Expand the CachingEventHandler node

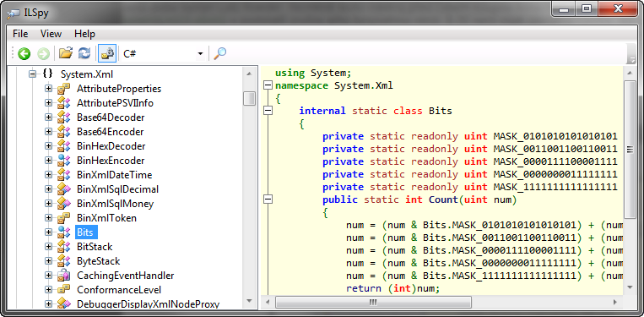48,276
